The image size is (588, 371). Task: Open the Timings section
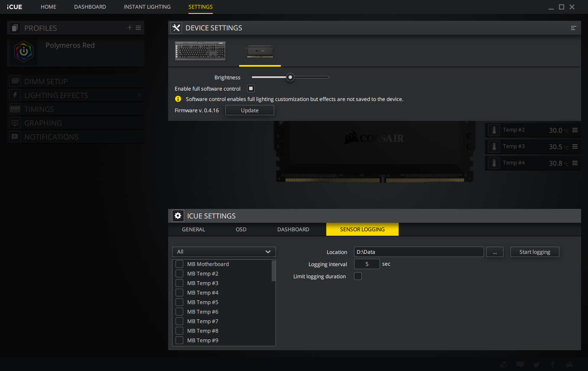76,109
